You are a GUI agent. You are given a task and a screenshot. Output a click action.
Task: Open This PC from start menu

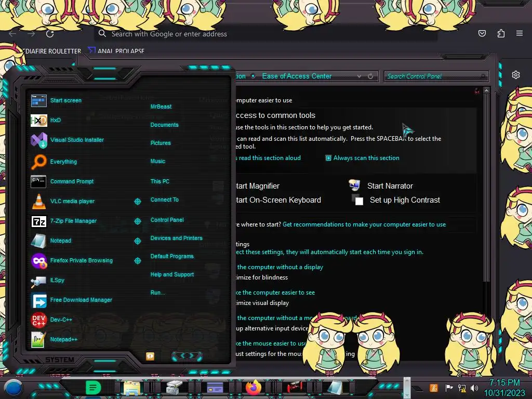point(160,181)
